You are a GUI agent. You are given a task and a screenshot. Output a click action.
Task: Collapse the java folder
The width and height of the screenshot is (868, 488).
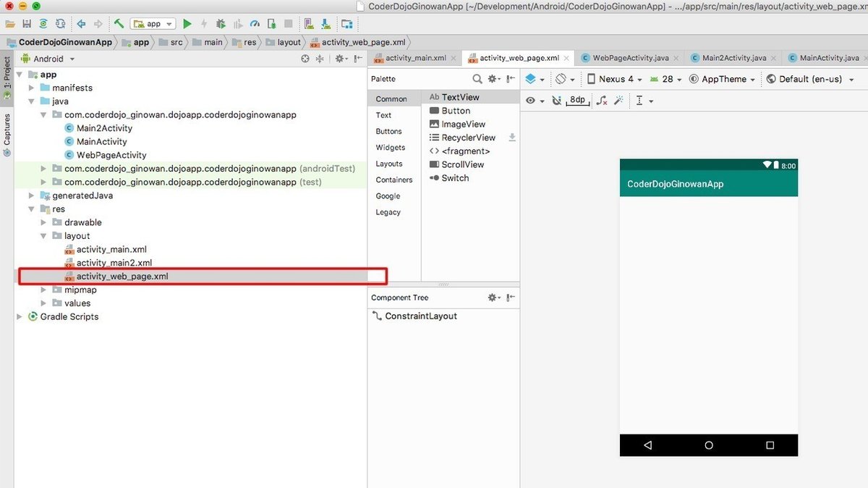tap(31, 101)
